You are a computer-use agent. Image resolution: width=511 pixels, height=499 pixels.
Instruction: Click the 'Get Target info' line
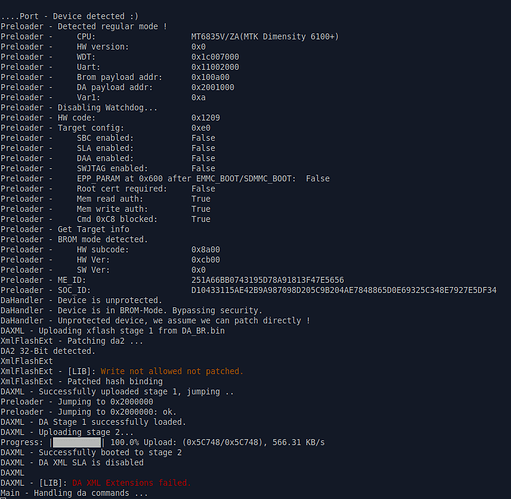pos(65,229)
